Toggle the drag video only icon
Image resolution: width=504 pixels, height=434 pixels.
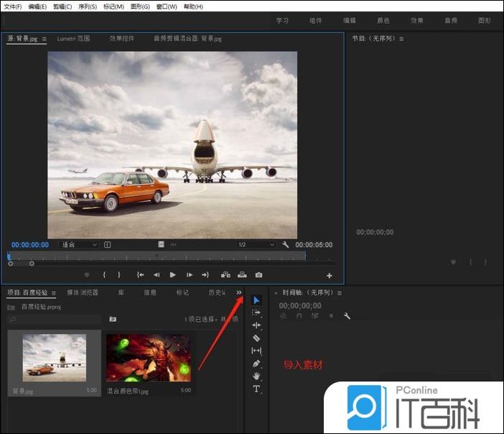pos(162,244)
